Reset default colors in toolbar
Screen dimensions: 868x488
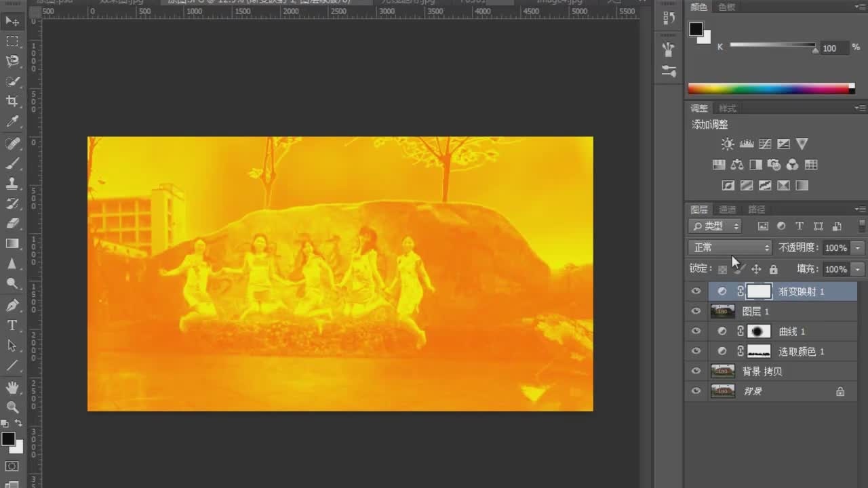[x=5, y=424]
